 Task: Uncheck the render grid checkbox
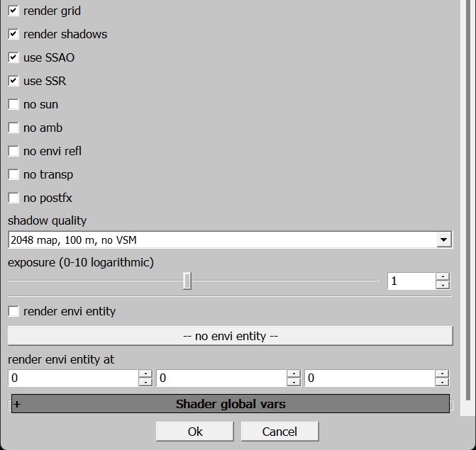[x=13, y=11]
